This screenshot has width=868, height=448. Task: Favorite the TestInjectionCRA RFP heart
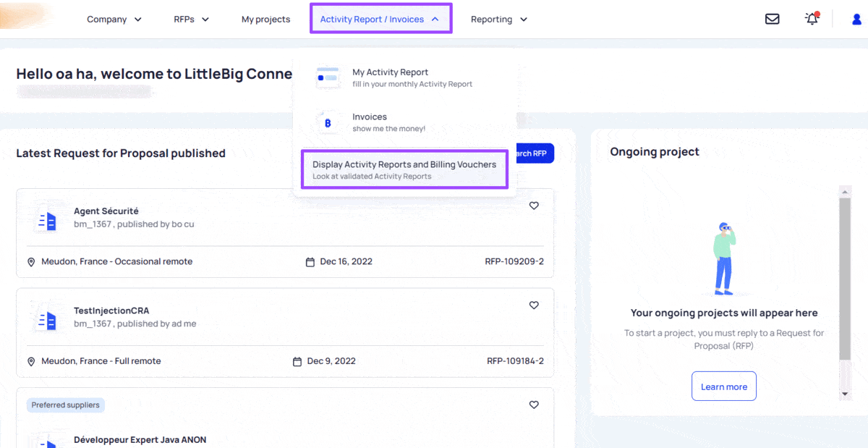[534, 305]
